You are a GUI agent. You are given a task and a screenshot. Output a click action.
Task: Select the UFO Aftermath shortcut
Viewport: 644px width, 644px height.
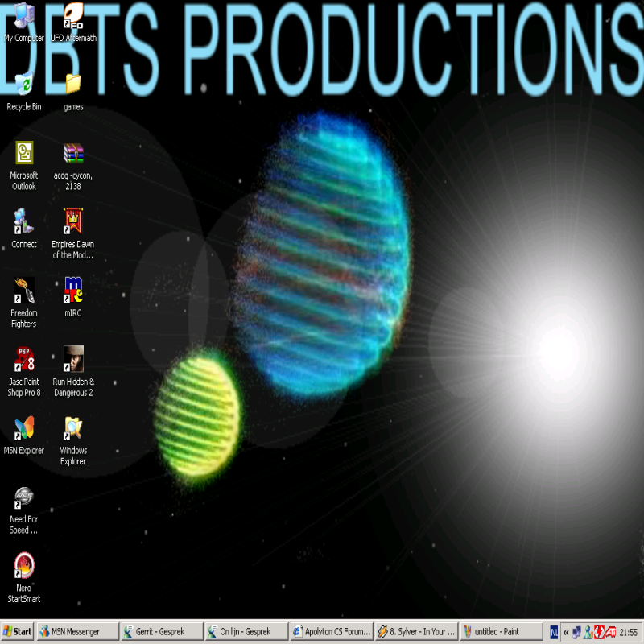click(73, 16)
